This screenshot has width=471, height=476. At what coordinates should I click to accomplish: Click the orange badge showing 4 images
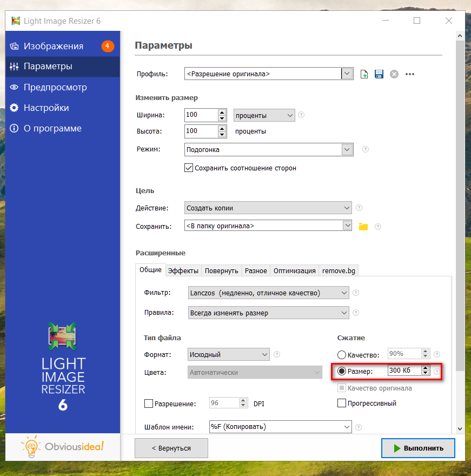click(x=108, y=46)
